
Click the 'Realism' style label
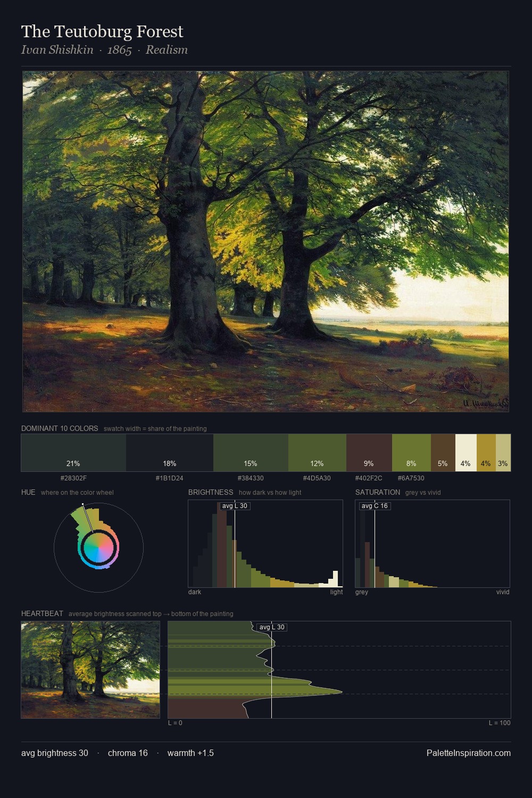(167, 50)
